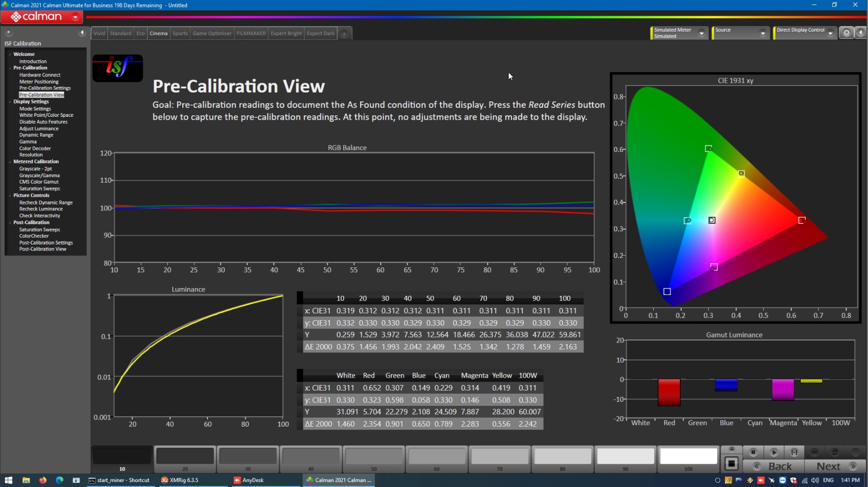The width and height of the screenshot is (868, 487).
Task: Select the 50 percent gray swatch
Action: pos(374,456)
